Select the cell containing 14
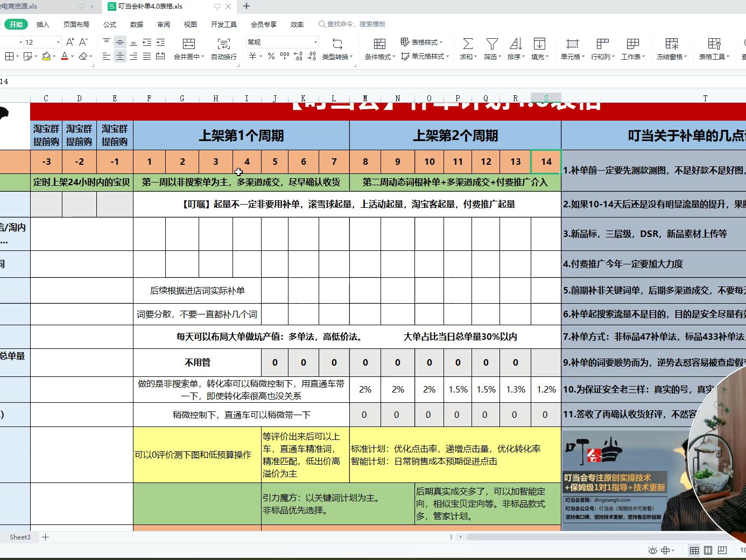Viewport: 746px width, 560px height. point(546,162)
